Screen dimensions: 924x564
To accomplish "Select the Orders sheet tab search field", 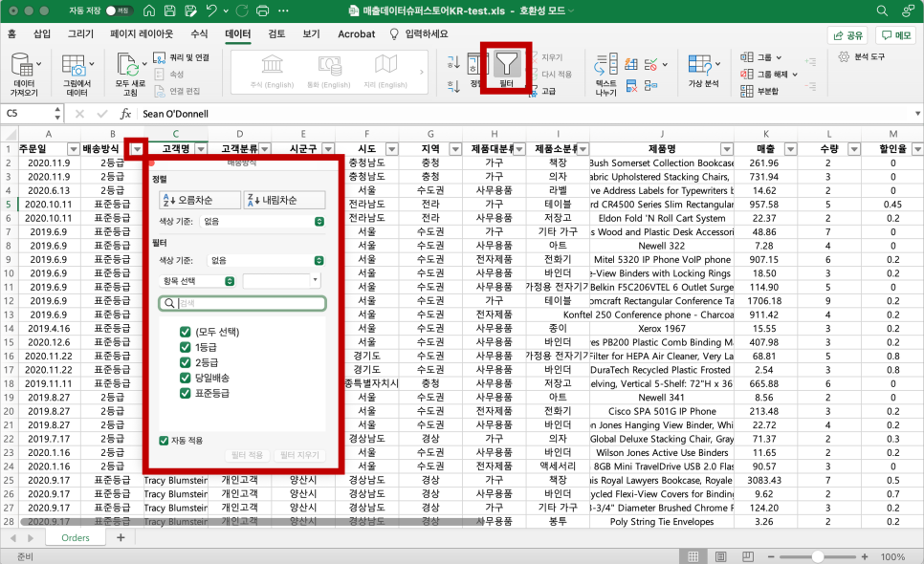I will 75,537.
